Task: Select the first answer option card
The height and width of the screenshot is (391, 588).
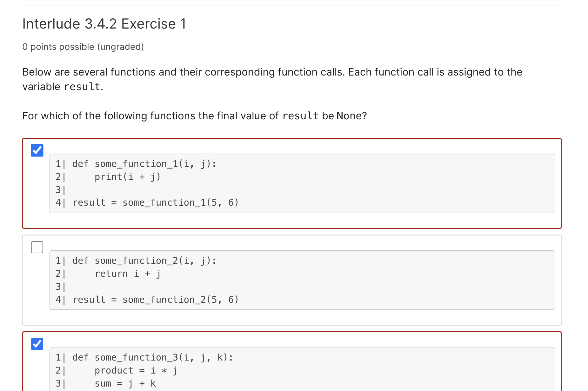Action: [292, 183]
